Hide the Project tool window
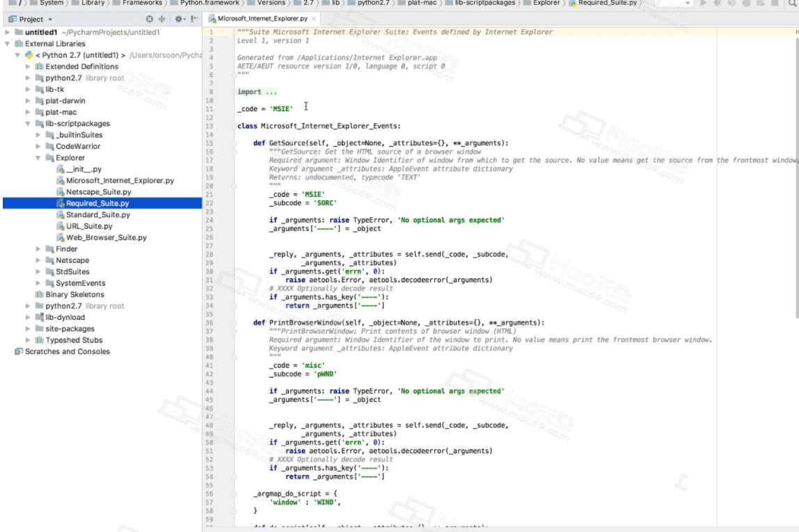Viewport: 799px width, 532px height. 194,19
